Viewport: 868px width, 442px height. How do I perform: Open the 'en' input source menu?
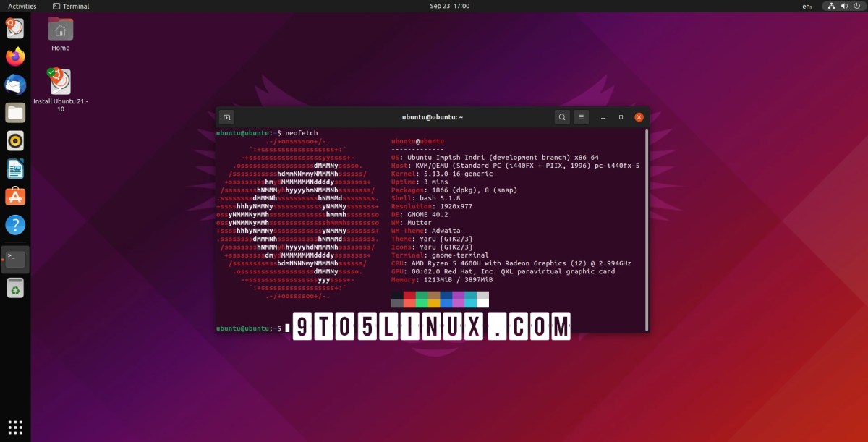(x=807, y=6)
